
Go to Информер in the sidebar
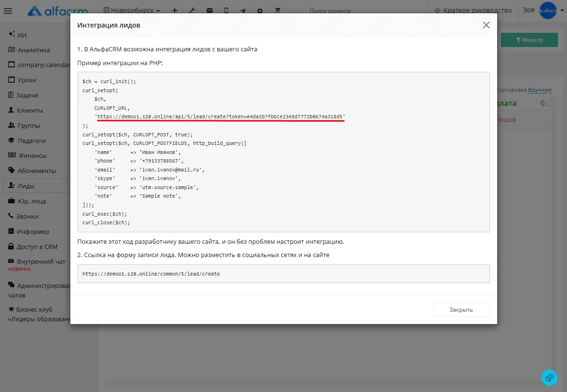pos(28,231)
